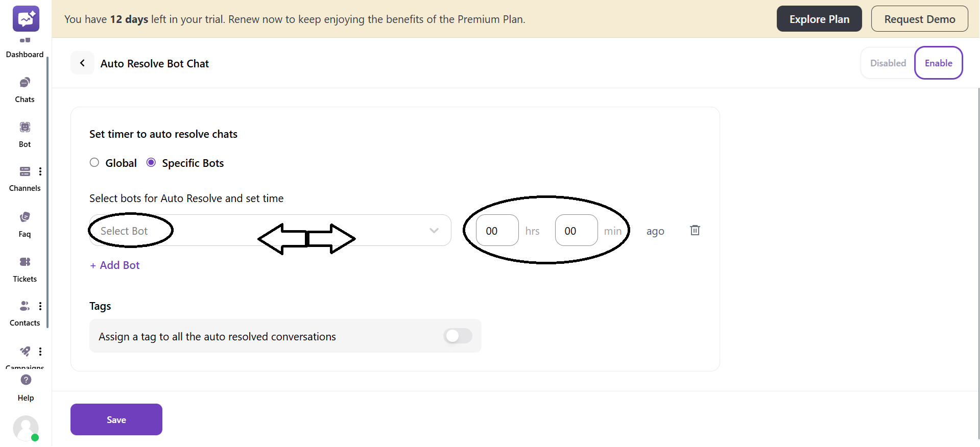Switch to the Disabled tab
This screenshot has width=980, height=447.
click(888, 63)
